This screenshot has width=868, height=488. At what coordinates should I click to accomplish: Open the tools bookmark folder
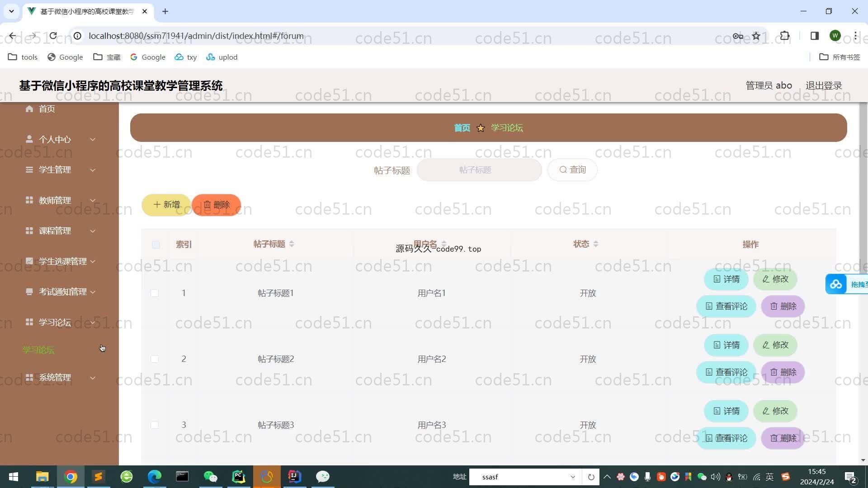pos(23,57)
